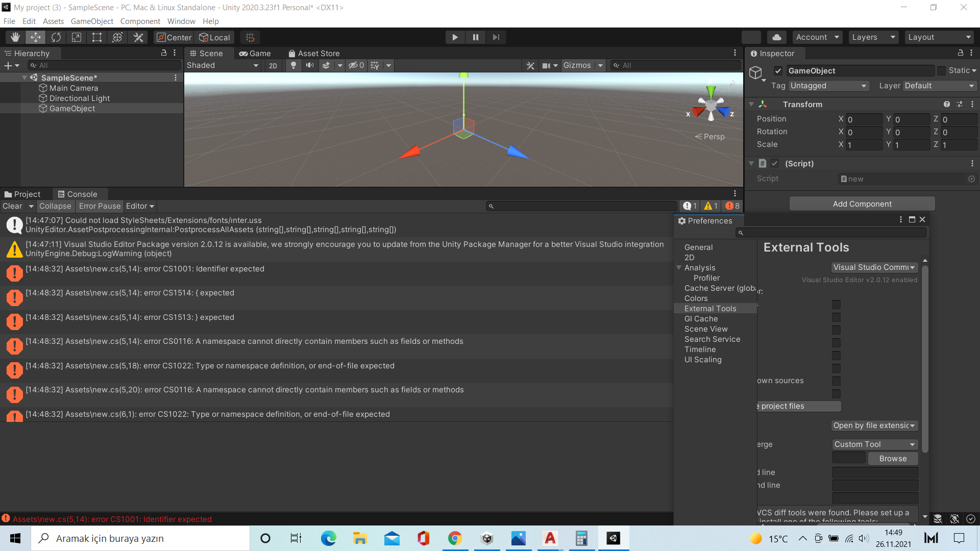Click the Preferences panel vertical scrollbar
980x551 pixels.
coord(925,357)
